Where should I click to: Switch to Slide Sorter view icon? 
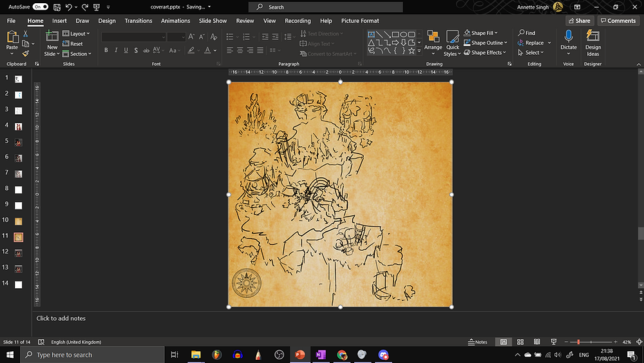pos(520,342)
